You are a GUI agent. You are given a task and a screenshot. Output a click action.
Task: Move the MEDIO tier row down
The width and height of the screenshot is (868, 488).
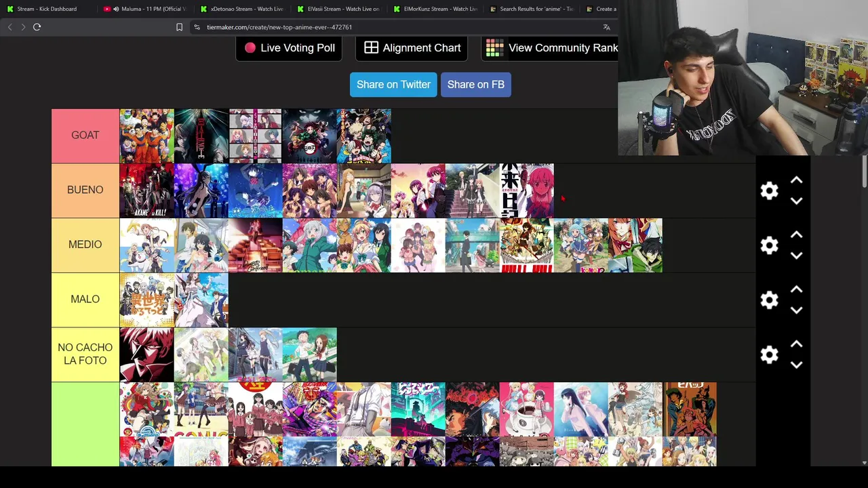(x=796, y=256)
